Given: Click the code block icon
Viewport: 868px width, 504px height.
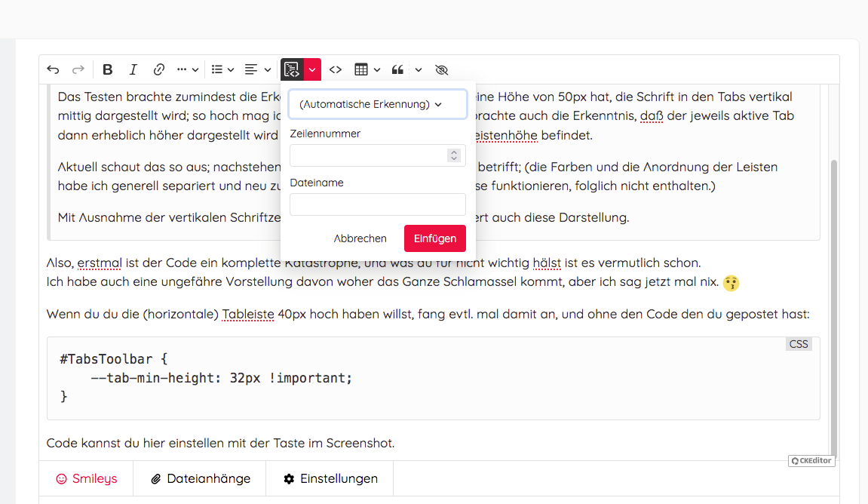Looking at the screenshot, I should 292,69.
